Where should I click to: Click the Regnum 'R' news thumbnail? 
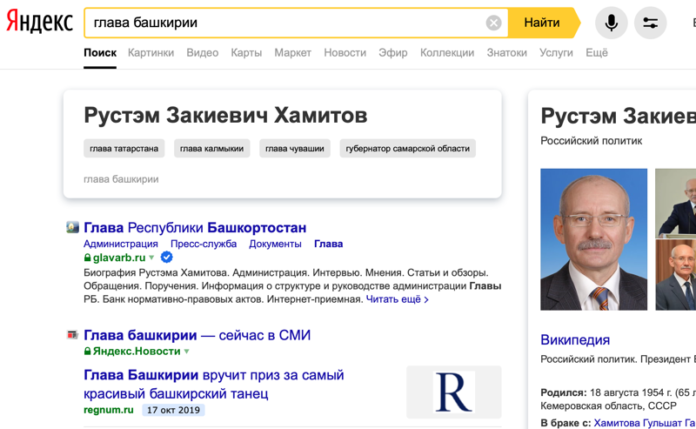(454, 392)
